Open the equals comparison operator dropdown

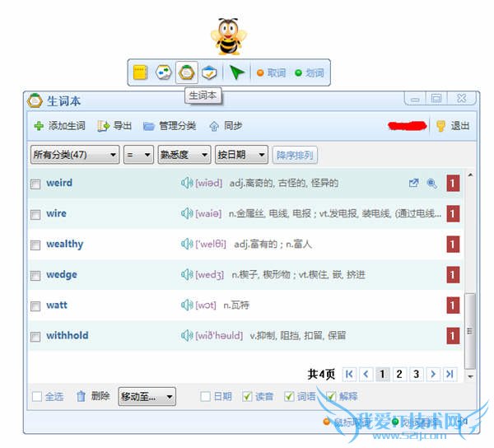click(x=138, y=155)
